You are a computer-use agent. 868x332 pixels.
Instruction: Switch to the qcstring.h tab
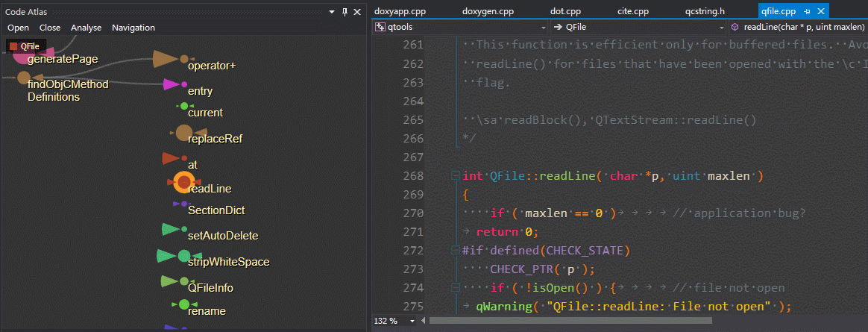coord(705,11)
